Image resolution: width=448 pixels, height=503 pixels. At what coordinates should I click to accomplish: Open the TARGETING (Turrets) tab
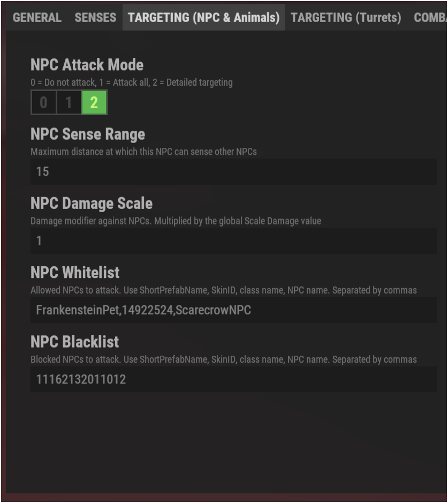pyautogui.click(x=346, y=17)
